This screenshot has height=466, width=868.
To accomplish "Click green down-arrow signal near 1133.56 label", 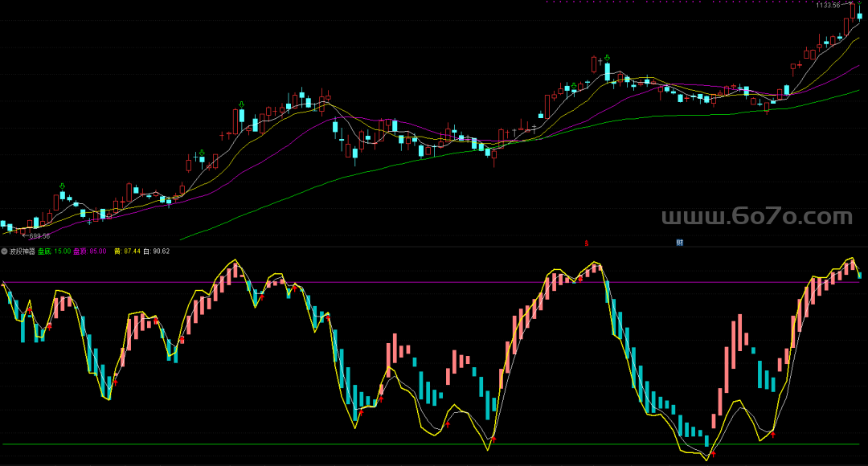I will [x=858, y=5].
